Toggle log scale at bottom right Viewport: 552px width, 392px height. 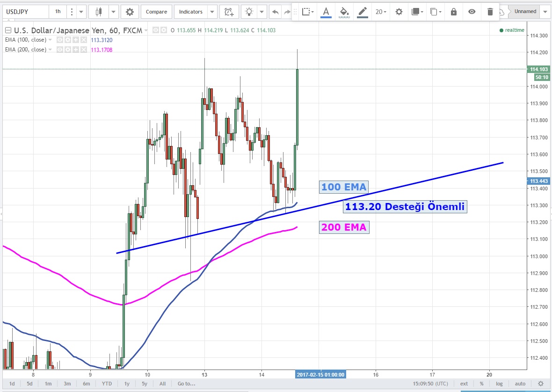[x=499, y=384]
